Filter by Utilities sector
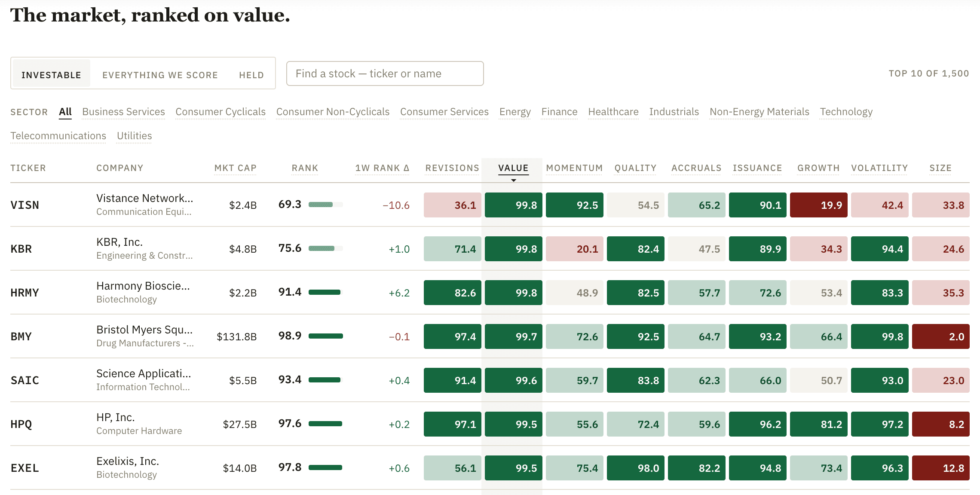The height and width of the screenshot is (495, 980). coord(135,136)
